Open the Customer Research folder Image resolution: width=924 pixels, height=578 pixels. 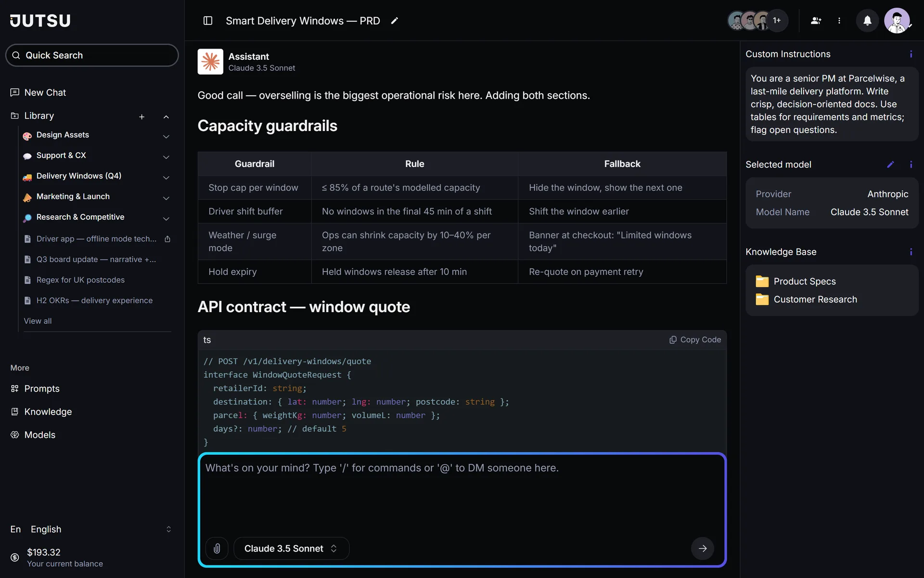pyautogui.click(x=806, y=300)
